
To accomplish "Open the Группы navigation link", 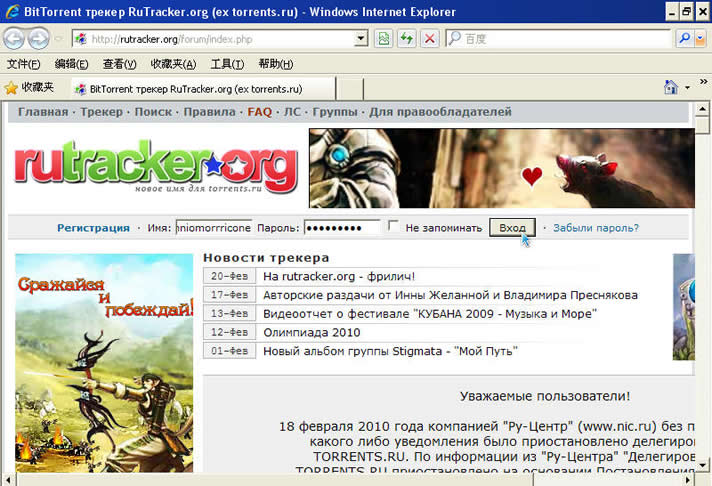I will tap(335, 112).
